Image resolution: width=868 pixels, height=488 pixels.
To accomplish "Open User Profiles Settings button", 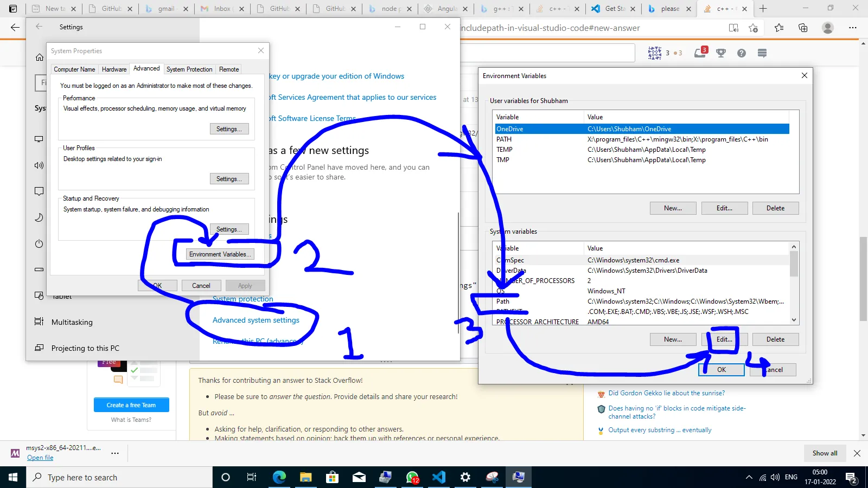I will point(229,179).
